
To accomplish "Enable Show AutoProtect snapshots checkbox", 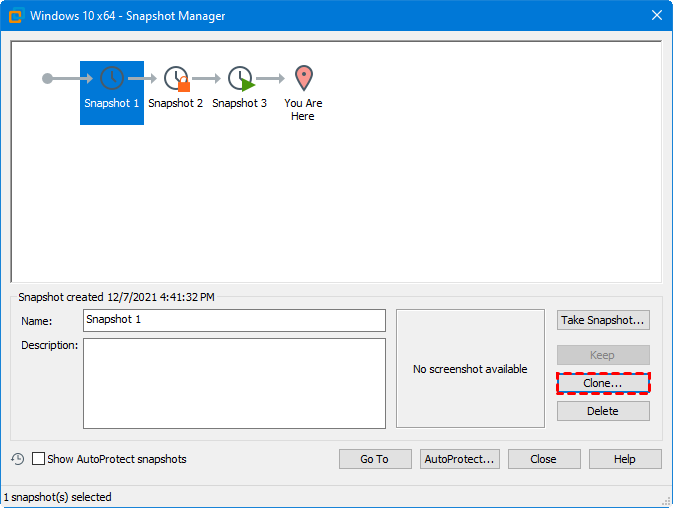I will coord(38,459).
